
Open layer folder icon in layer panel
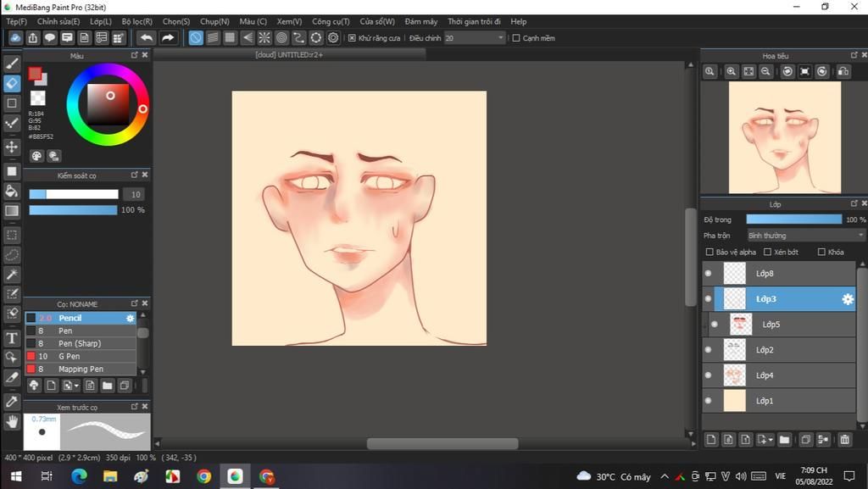784,440
